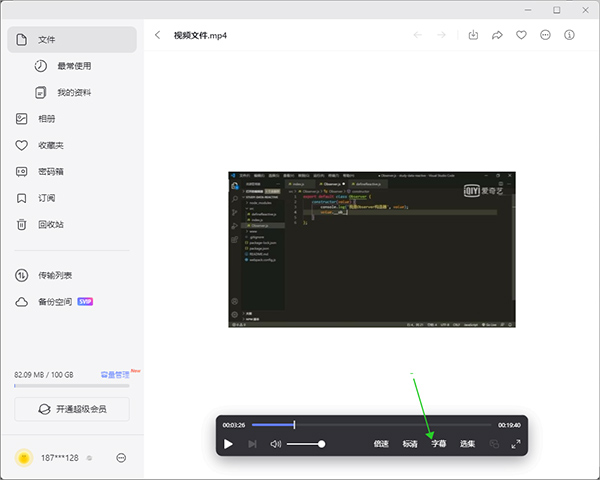Open the 字幕 subtitle options
Viewport: 600px width, 480px height.
pyautogui.click(x=439, y=444)
